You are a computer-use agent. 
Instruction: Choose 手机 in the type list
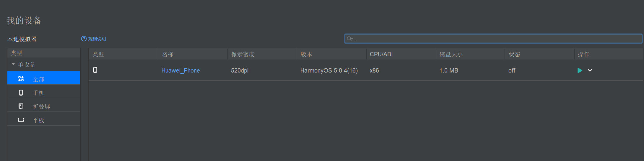click(x=39, y=93)
